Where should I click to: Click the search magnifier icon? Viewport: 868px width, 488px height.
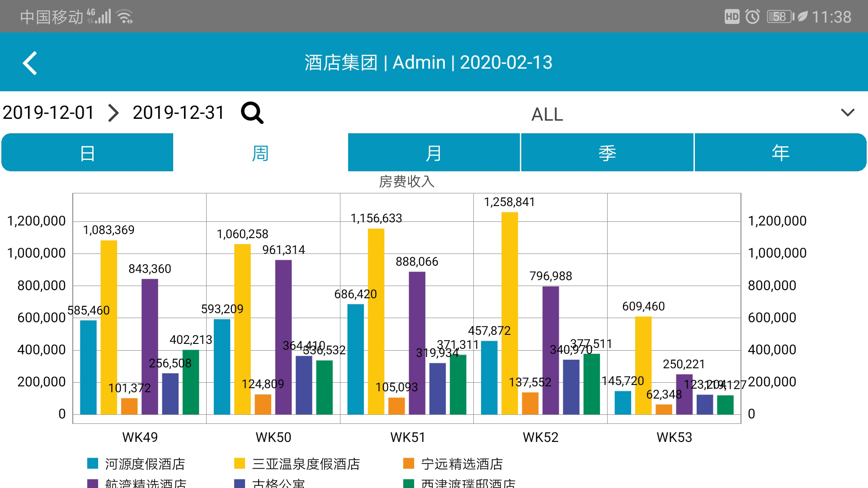[x=252, y=113]
